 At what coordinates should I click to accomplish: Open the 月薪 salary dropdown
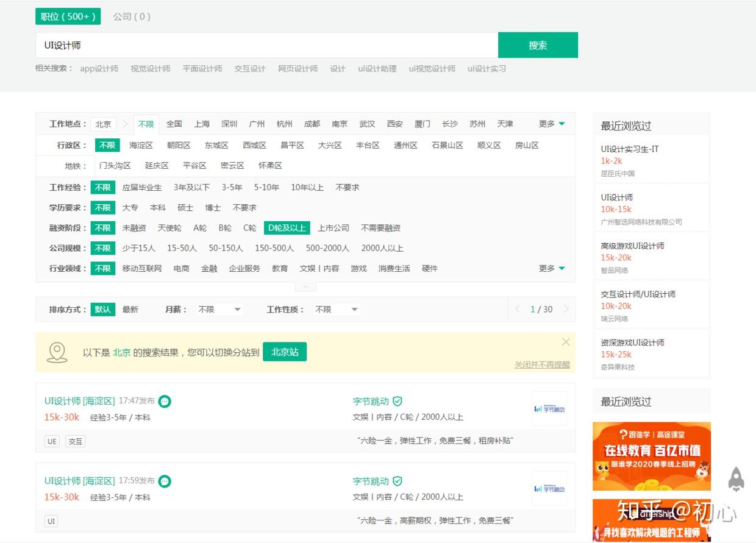click(x=219, y=310)
